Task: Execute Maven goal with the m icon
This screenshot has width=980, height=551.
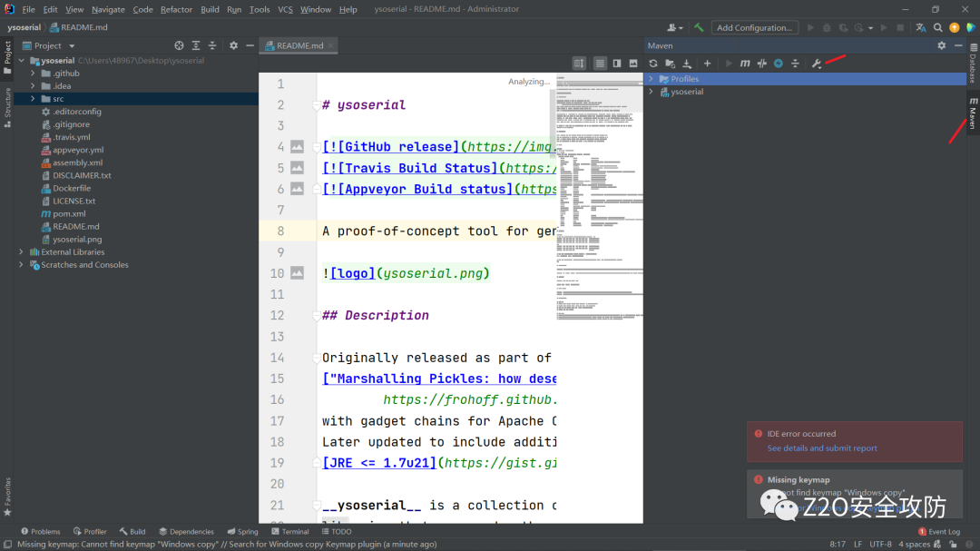Action: pyautogui.click(x=745, y=64)
